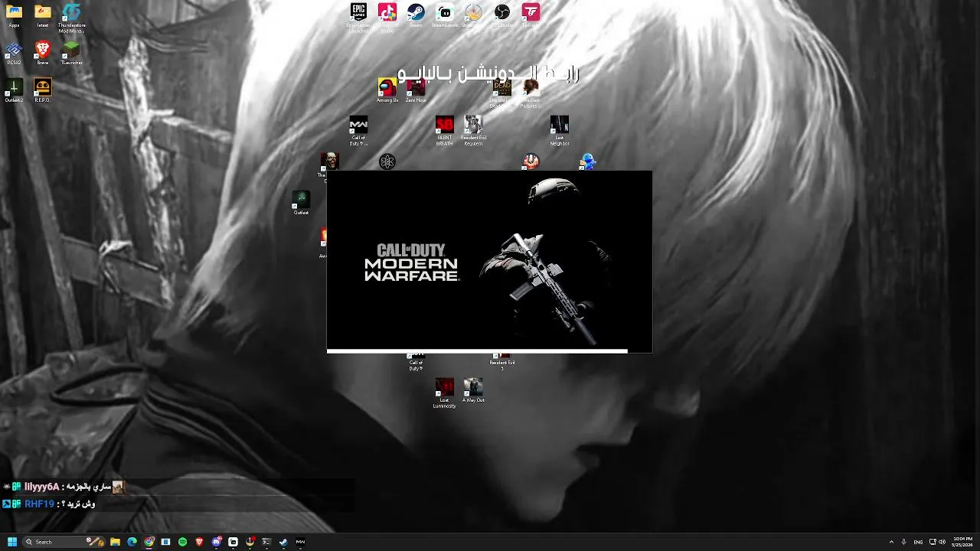Select the Brave browser desktop shortcut
The width and height of the screenshot is (980, 551).
(43, 54)
